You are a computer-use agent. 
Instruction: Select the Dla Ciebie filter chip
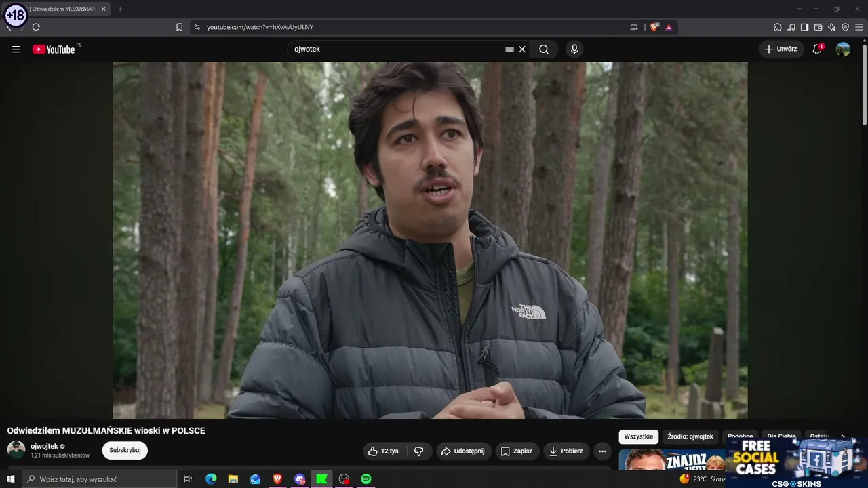781,436
